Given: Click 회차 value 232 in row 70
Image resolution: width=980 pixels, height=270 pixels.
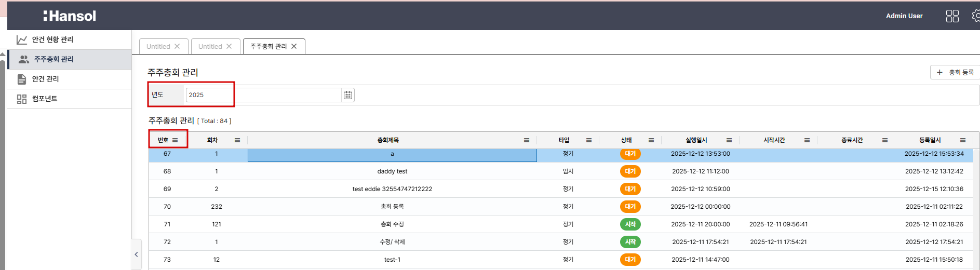Looking at the screenshot, I should click(217, 207).
